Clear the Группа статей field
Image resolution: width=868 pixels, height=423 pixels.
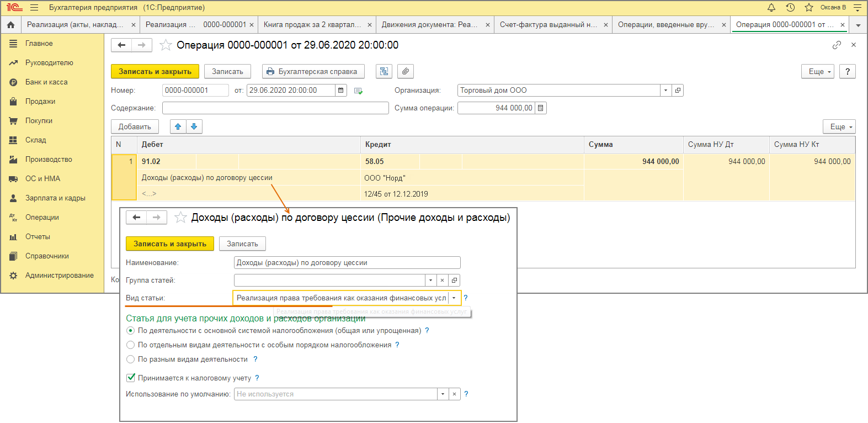[442, 281]
